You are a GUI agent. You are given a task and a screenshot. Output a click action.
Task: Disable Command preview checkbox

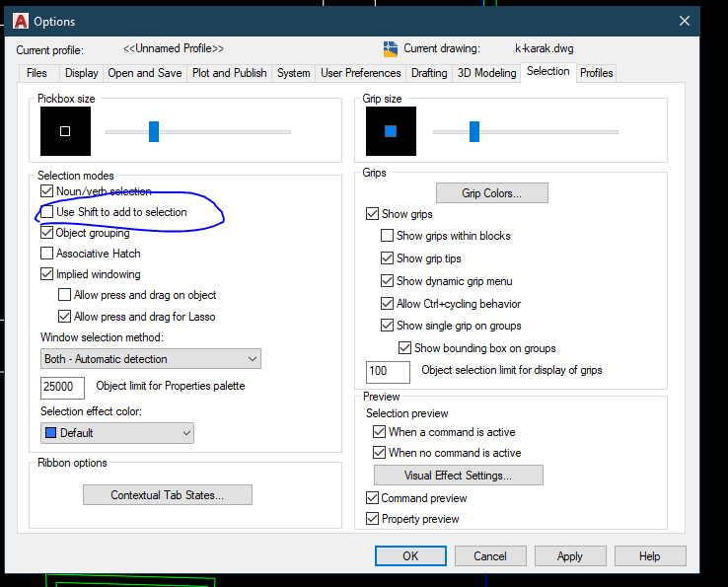[373, 498]
